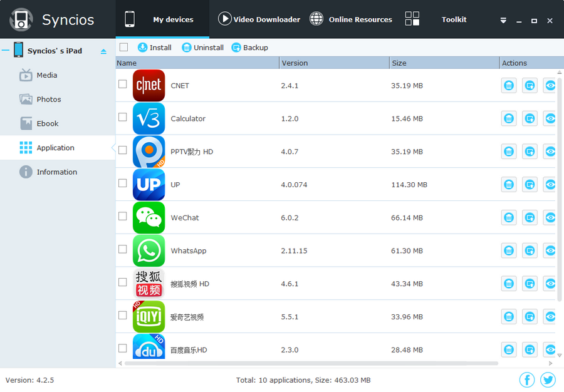Open Syncios Facebook page icon
The image size is (564, 392).
click(527, 379)
